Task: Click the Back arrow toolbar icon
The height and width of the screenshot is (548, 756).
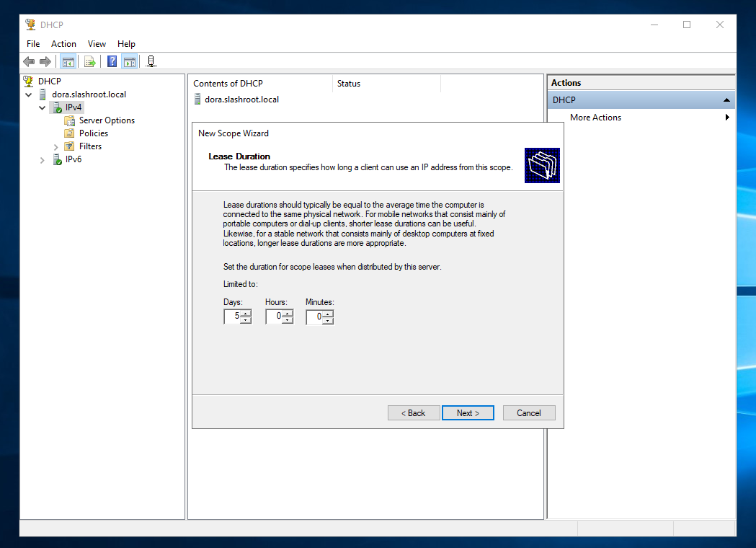Action: [x=29, y=62]
